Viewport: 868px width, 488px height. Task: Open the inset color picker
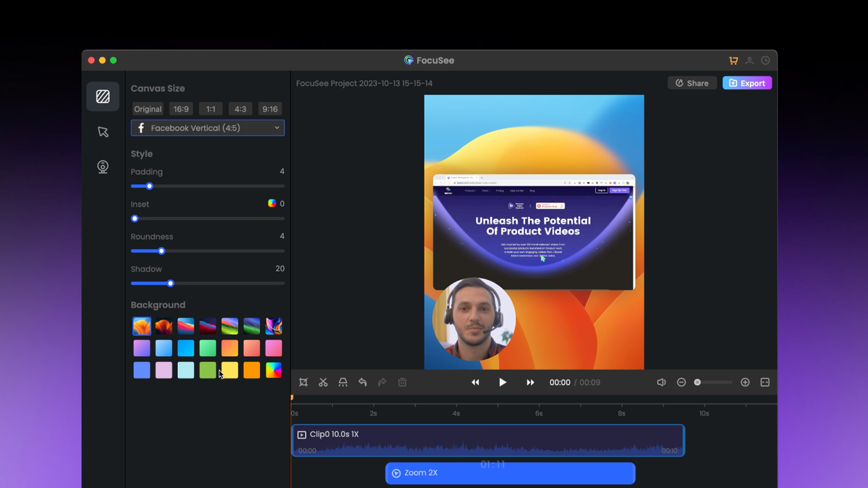272,203
